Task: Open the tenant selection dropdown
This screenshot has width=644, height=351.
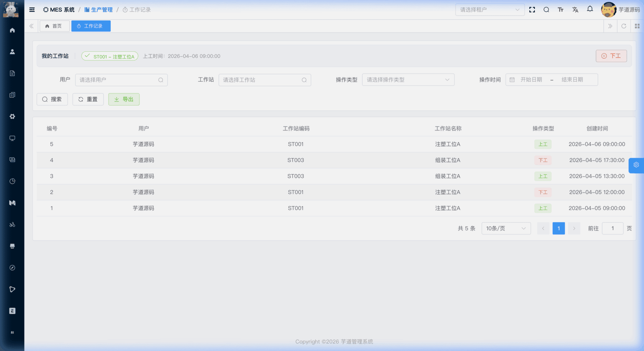Action: [x=490, y=10]
